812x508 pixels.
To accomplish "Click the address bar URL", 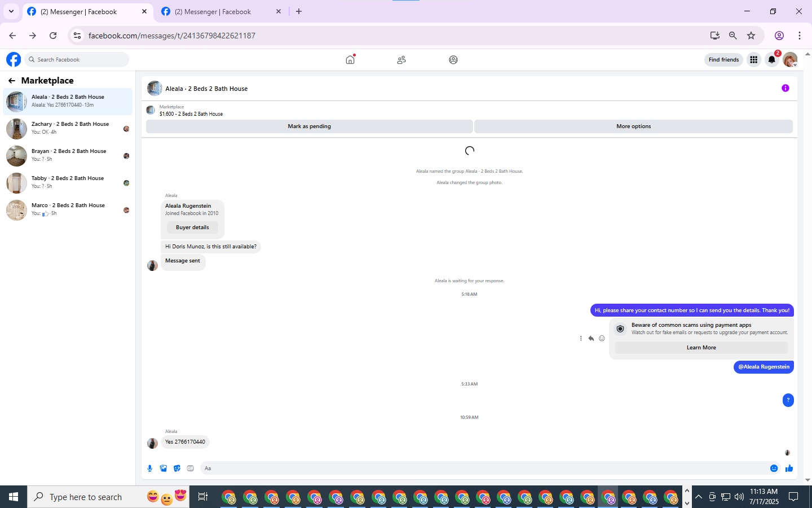I will coord(171,36).
